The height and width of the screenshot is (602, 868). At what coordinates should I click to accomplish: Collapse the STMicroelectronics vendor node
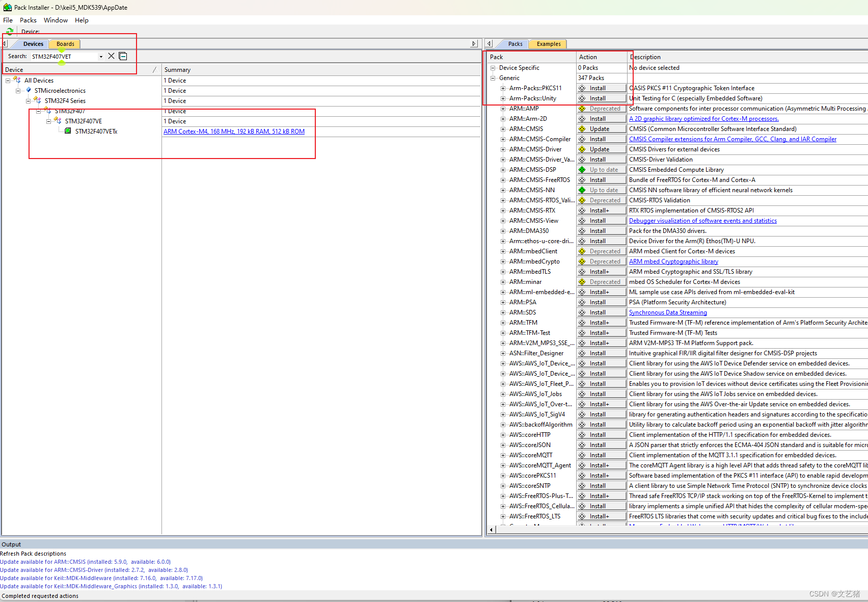(18, 91)
